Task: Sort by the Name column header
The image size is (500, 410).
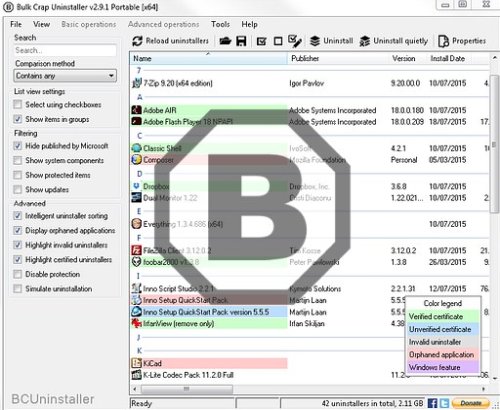Action: click(x=208, y=58)
